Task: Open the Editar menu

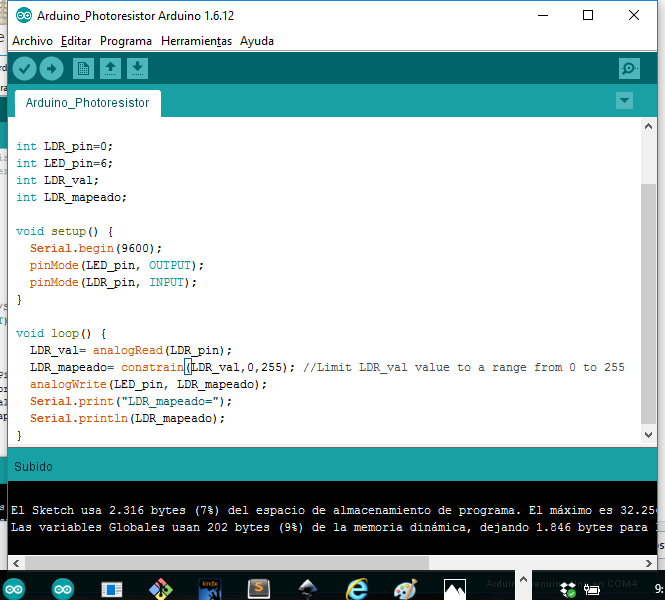Action: point(76,41)
